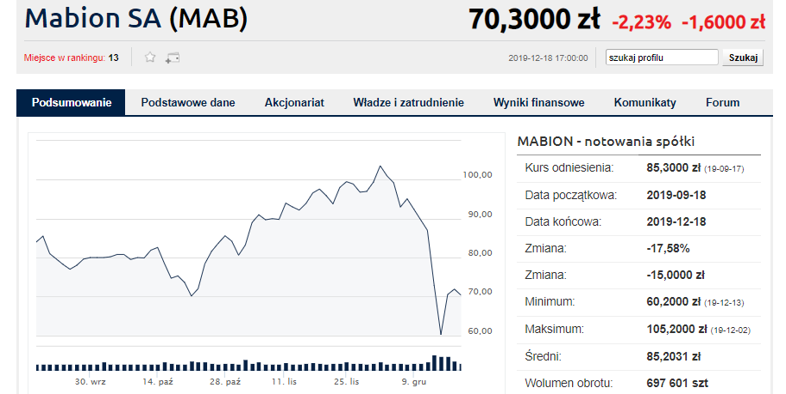Click the Szukaj search button

pyautogui.click(x=743, y=58)
